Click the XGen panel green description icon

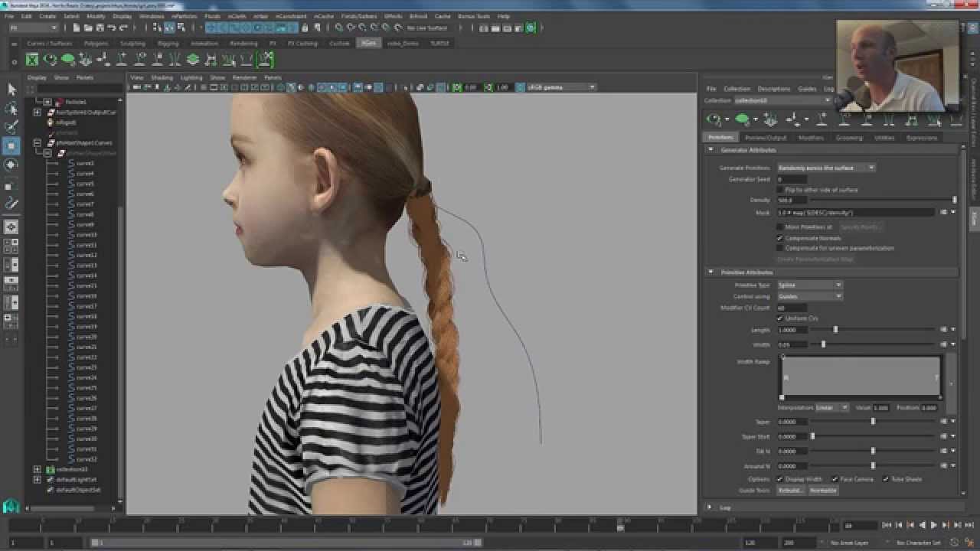[x=742, y=119]
